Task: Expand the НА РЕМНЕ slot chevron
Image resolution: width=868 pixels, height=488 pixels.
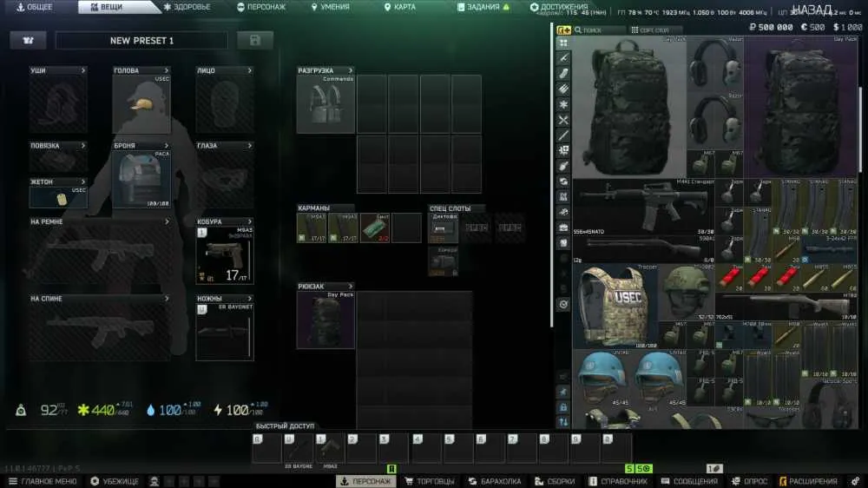Action: [167, 221]
